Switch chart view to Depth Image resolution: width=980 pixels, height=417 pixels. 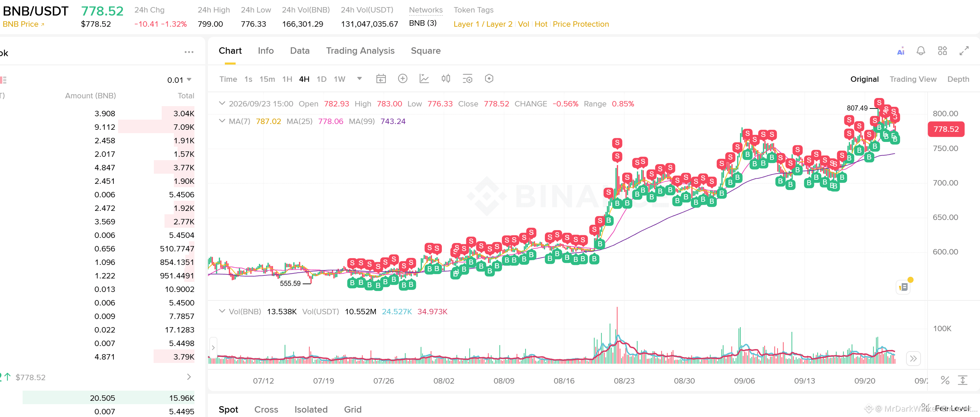coord(958,79)
